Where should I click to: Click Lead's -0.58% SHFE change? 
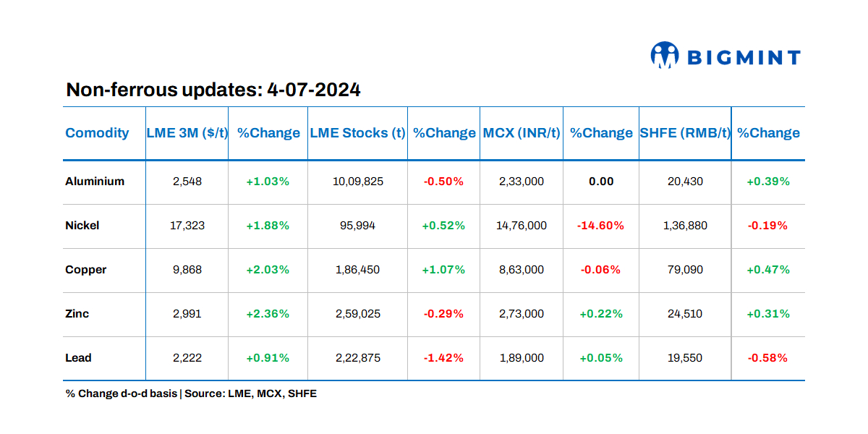point(767,358)
